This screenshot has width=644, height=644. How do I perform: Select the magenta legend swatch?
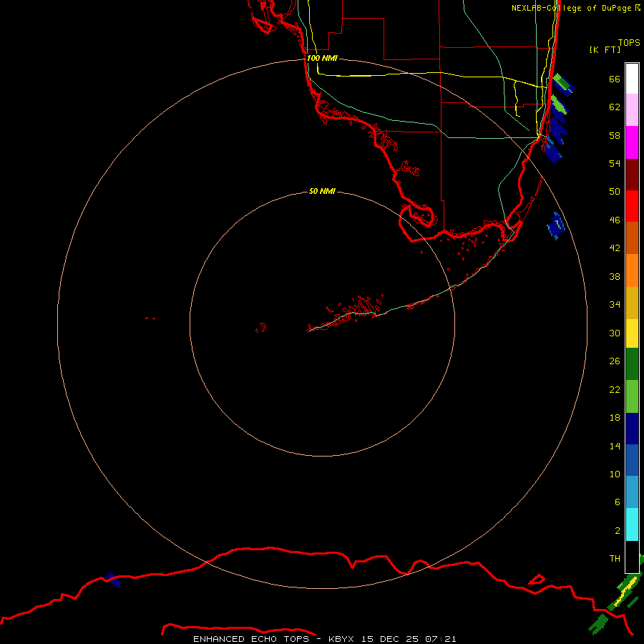tap(632, 142)
